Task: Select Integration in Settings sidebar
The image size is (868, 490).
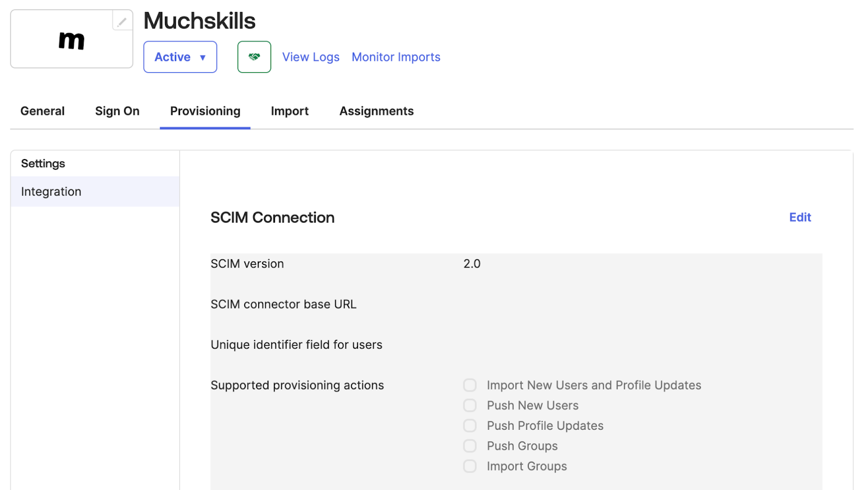Action: click(95, 192)
